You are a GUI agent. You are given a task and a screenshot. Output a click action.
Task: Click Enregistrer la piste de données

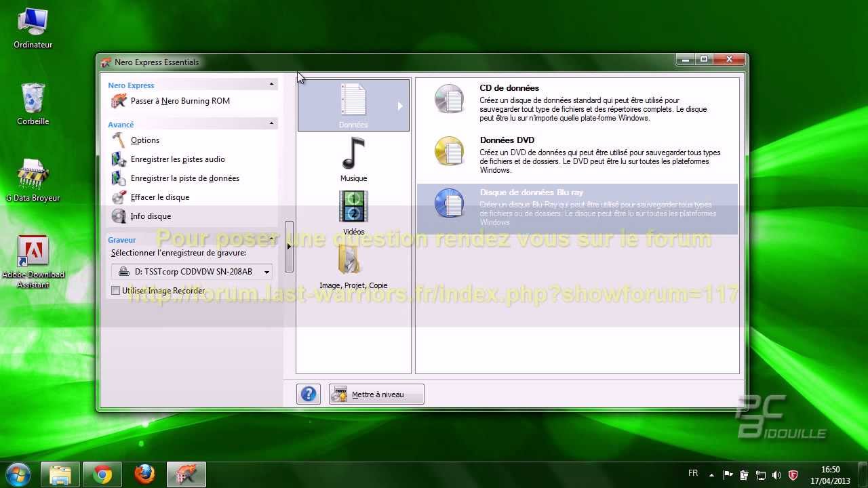click(185, 178)
